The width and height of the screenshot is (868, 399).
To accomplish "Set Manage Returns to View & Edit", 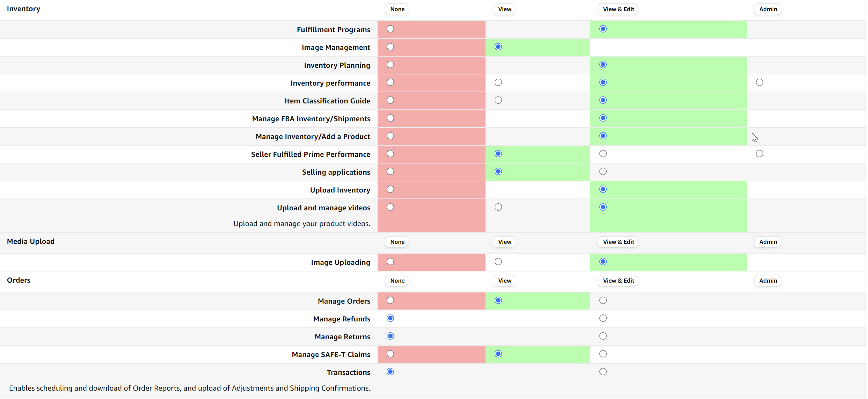I will point(603,336).
